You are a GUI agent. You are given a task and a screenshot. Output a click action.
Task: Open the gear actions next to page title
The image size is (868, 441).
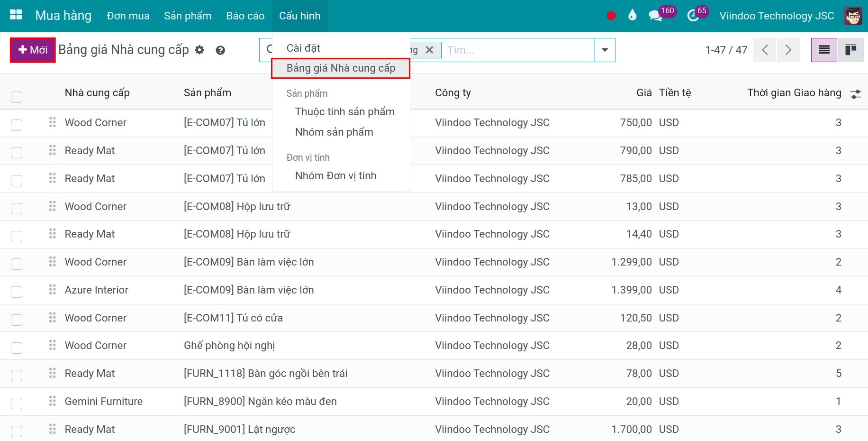pos(199,50)
